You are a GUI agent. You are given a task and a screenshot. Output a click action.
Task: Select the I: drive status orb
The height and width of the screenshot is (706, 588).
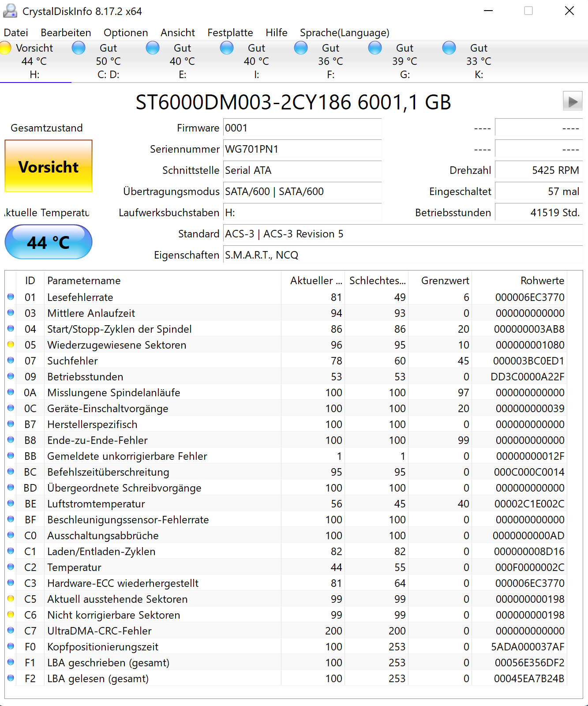point(227,48)
